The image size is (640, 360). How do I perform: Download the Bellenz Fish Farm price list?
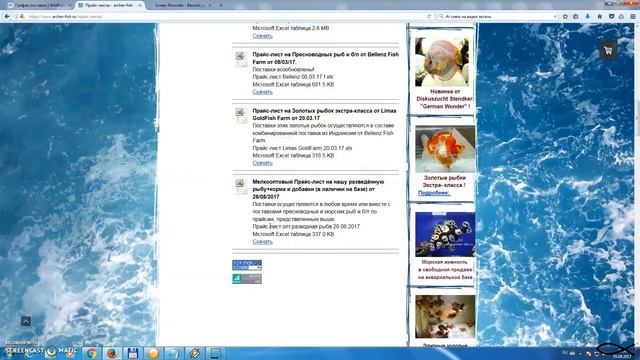262,92
